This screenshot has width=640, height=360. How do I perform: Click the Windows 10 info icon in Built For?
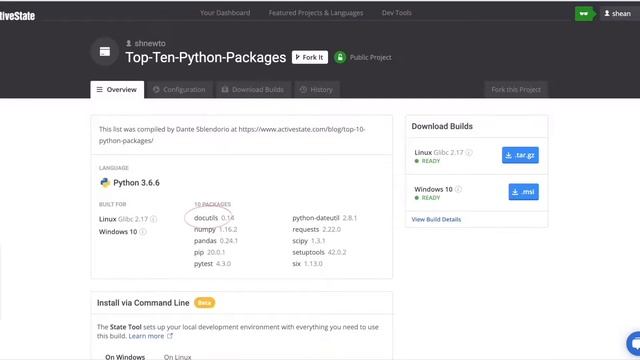coord(143,232)
